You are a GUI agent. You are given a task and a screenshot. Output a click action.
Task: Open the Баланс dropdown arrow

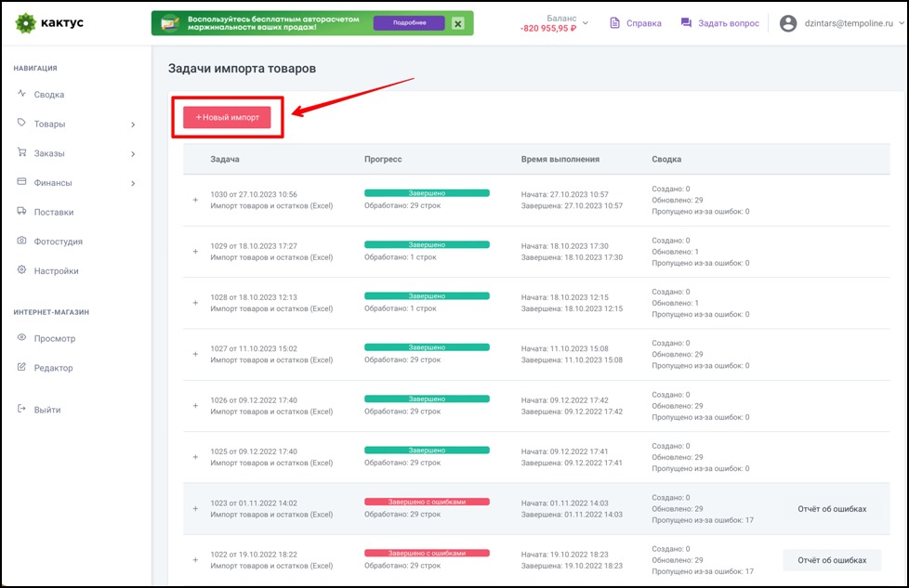tap(586, 23)
